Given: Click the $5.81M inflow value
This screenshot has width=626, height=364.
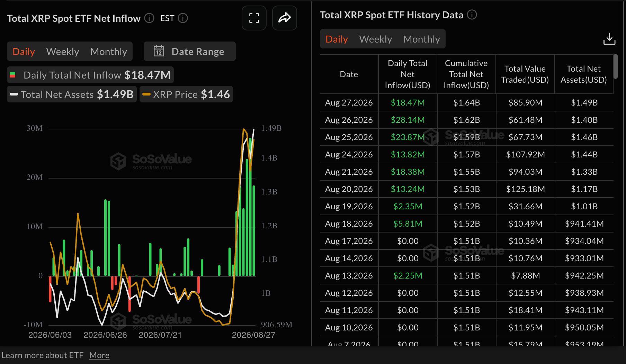Looking at the screenshot, I should (x=408, y=224).
